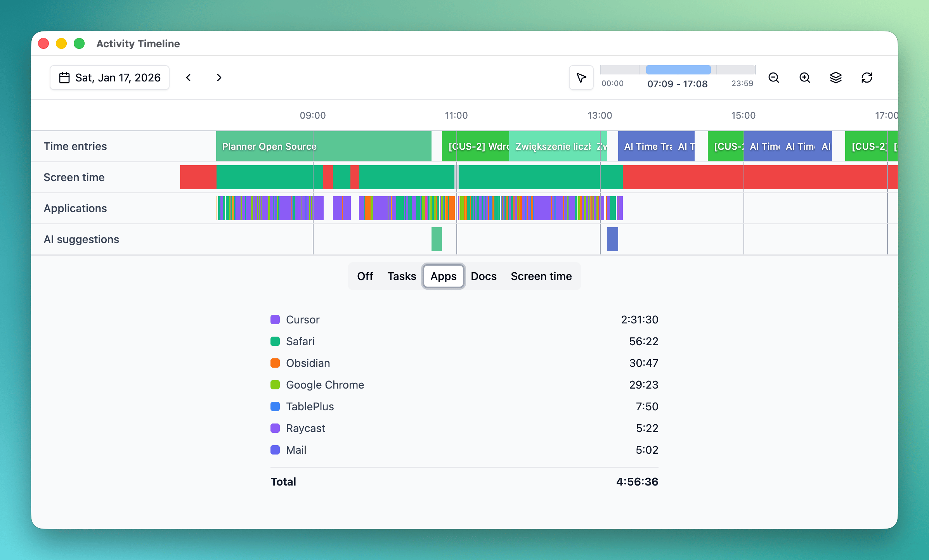
Task: Click the Google Chrome app entry
Action: coord(324,385)
